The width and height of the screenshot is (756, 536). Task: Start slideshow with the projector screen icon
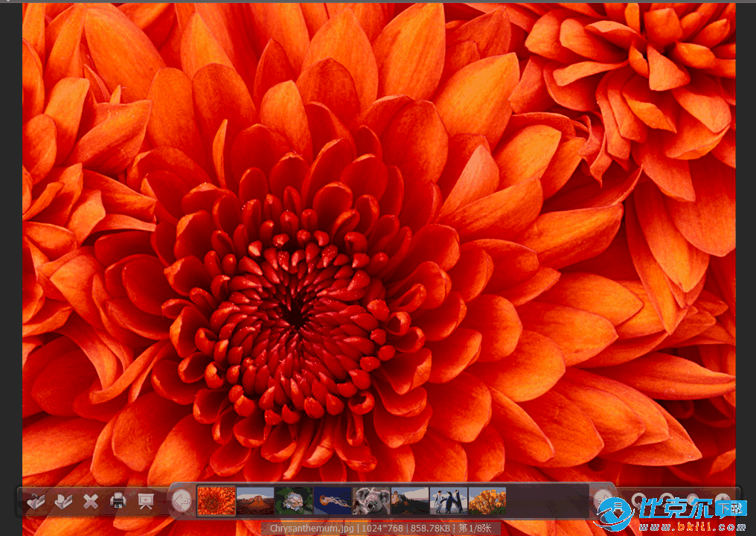click(145, 501)
